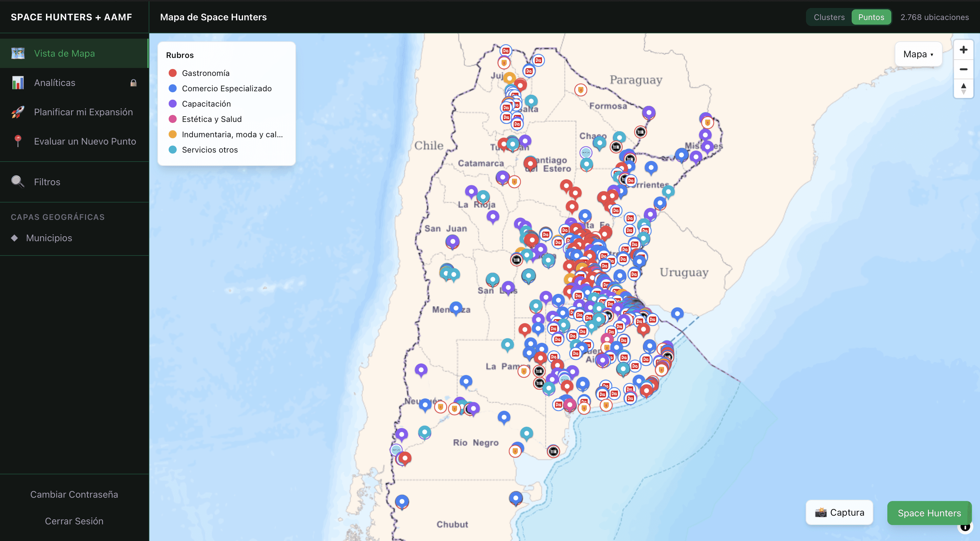
Task: Reset map bearing with compass arrow
Action: pyautogui.click(x=963, y=89)
